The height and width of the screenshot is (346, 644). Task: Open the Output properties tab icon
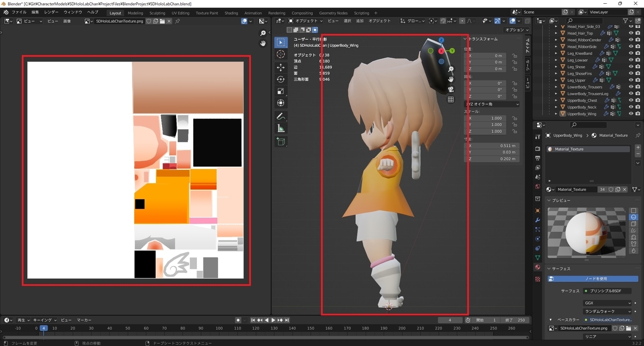(x=538, y=158)
